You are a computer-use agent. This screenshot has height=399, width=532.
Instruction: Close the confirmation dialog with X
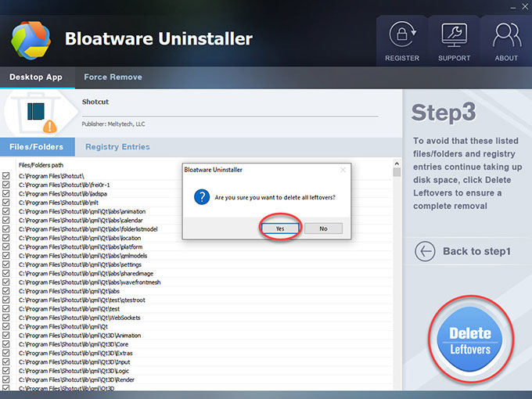pos(343,170)
